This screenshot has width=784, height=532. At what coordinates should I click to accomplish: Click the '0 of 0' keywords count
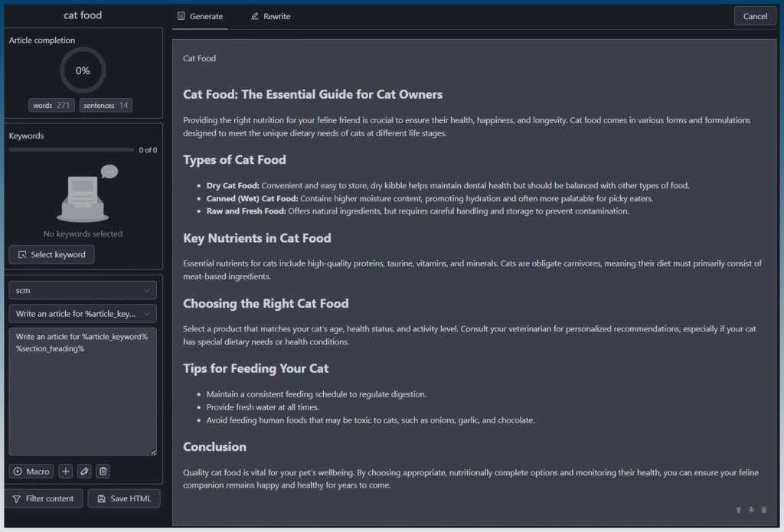tap(148, 150)
